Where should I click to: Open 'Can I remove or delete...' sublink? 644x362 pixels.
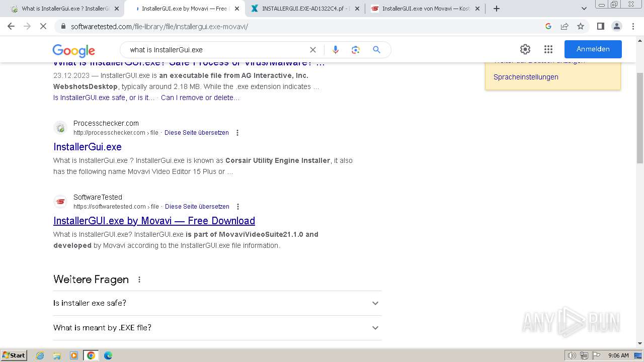[x=200, y=98]
